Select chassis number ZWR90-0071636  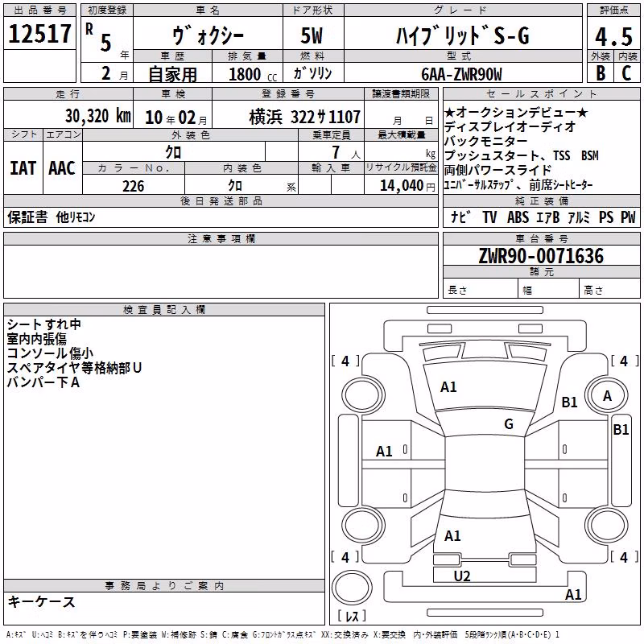[x=541, y=256]
